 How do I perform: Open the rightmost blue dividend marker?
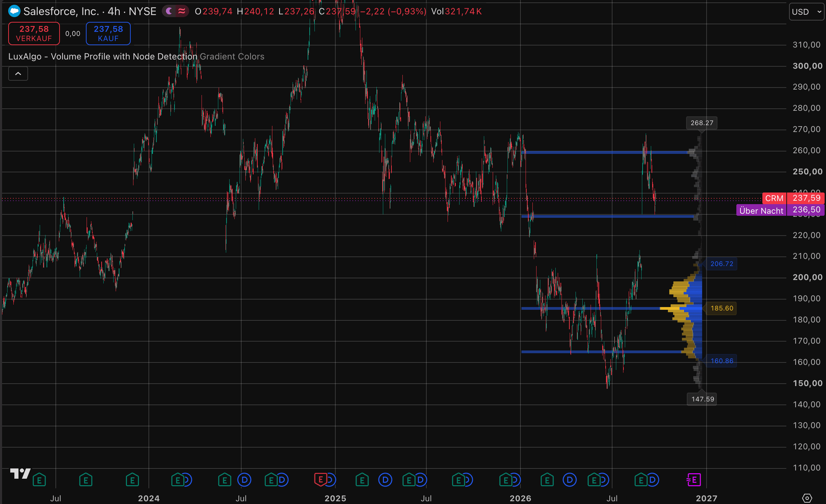click(x=652, y=480)
